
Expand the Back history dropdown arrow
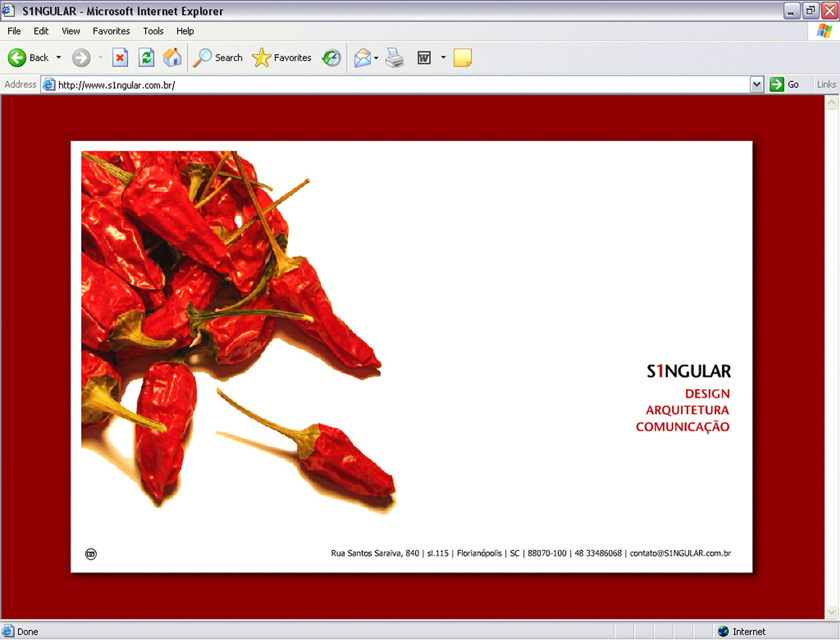click(59, 58)
